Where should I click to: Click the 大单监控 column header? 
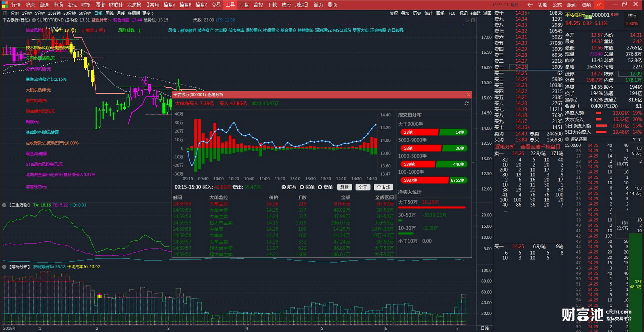tap(218, 198)
